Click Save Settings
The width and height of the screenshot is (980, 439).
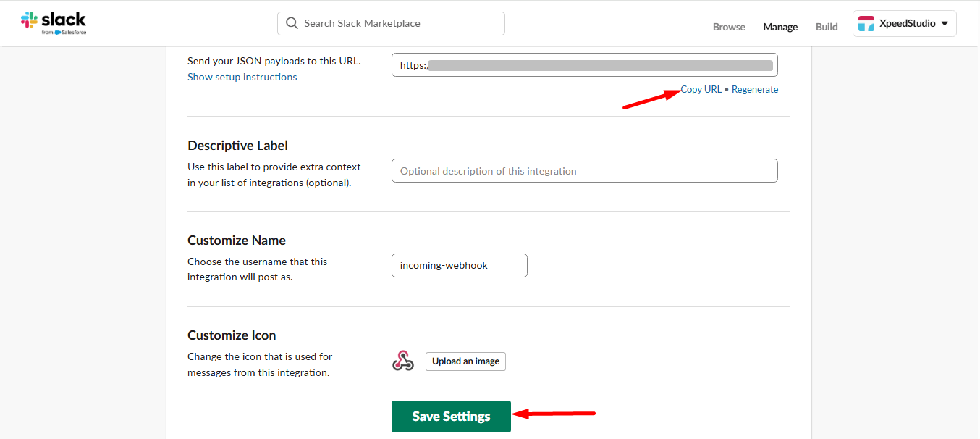point(450,416)
